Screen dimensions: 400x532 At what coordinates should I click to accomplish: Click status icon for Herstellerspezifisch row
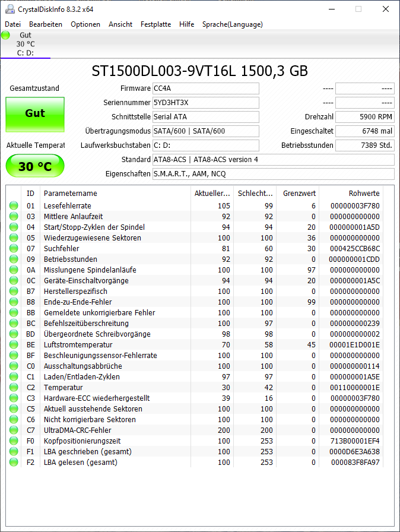[14, 291]
